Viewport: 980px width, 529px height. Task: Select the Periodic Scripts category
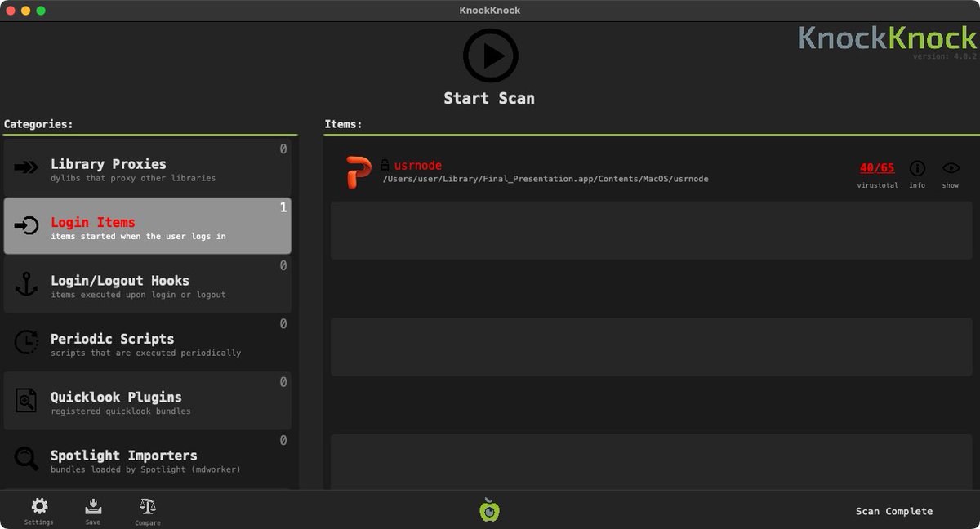[147, 343]
